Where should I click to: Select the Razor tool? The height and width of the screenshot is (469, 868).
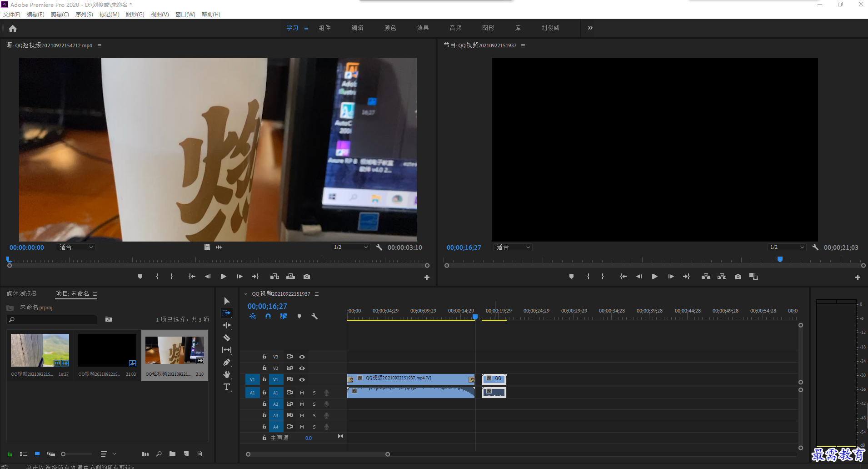(x=227, y=338)
